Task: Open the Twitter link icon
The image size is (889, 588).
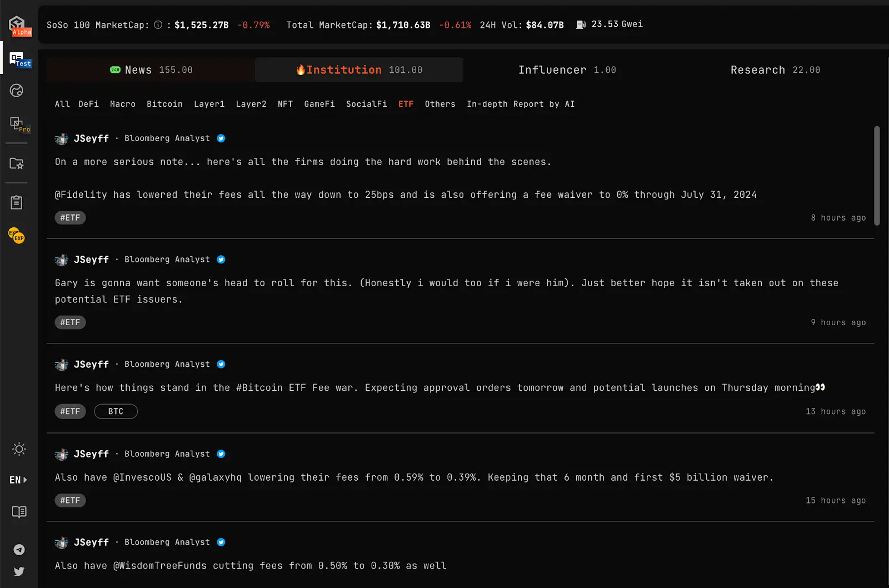Action: pyautogui.click(x=19, y=571)
